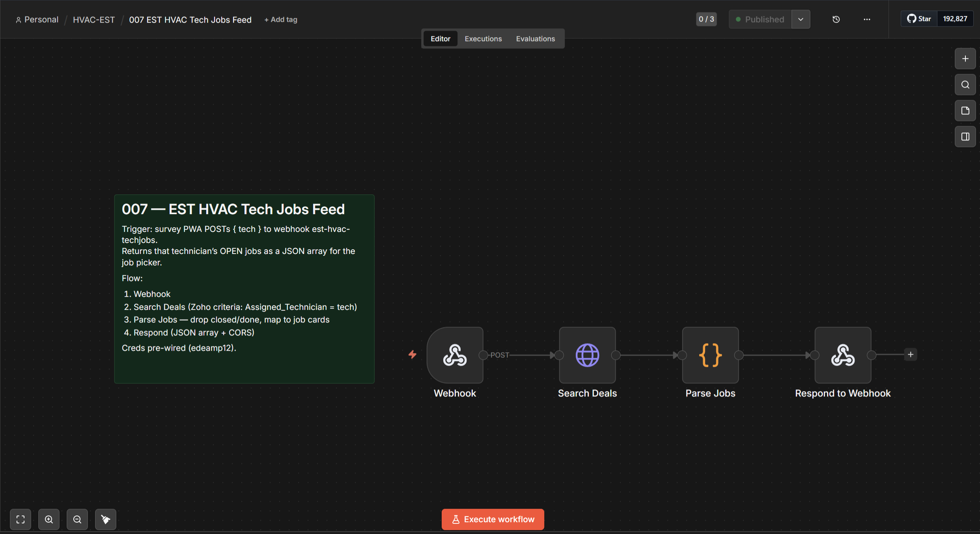980x534 pixels.
Task: Switch to the Executions tab
Action: coord(483,39)
